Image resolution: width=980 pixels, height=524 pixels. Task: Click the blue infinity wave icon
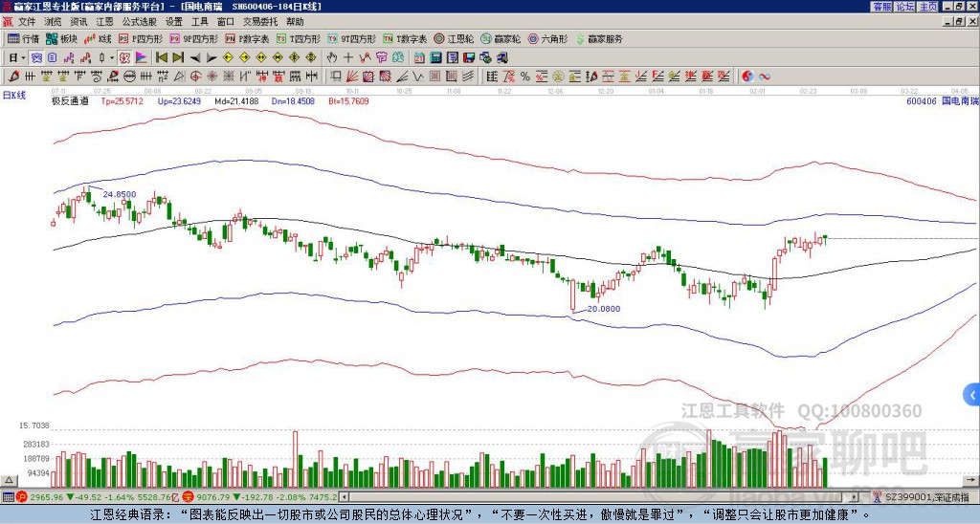coord(765,76)
